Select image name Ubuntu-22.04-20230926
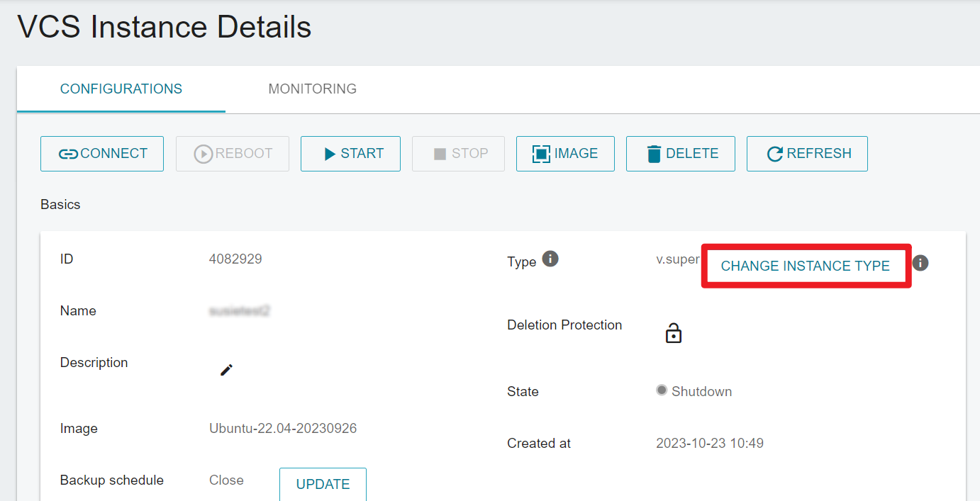 283,429
